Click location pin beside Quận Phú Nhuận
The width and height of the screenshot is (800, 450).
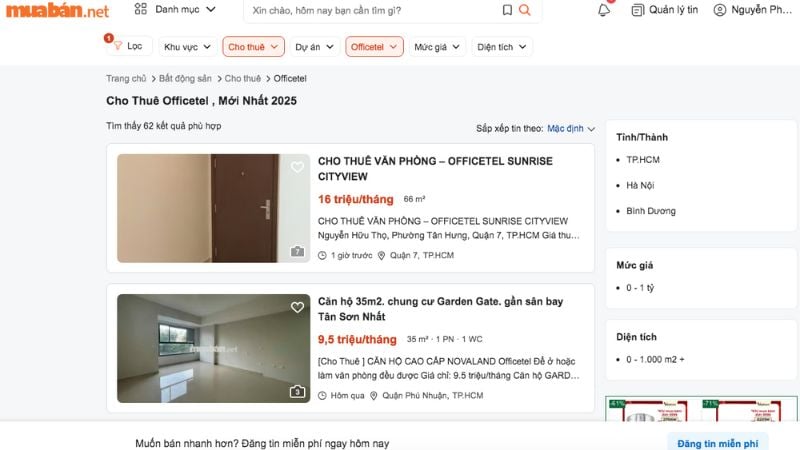(373, 396)
